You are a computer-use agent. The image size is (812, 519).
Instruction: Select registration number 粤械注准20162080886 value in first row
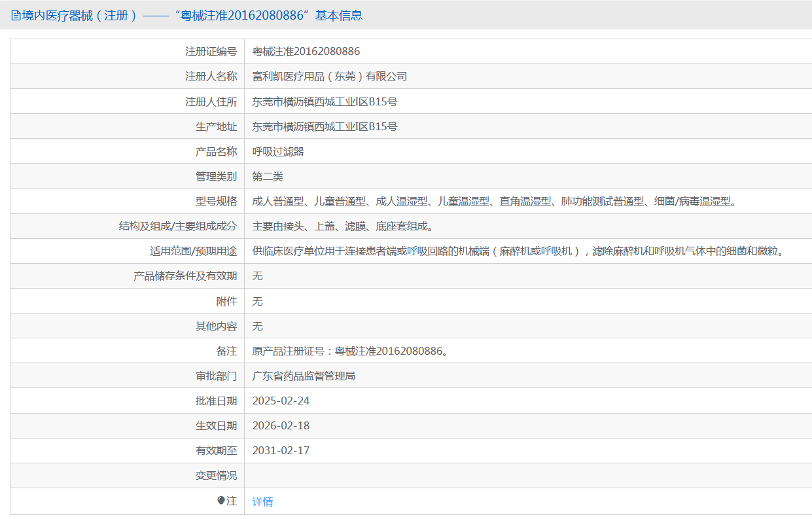(x=306, y=51)
